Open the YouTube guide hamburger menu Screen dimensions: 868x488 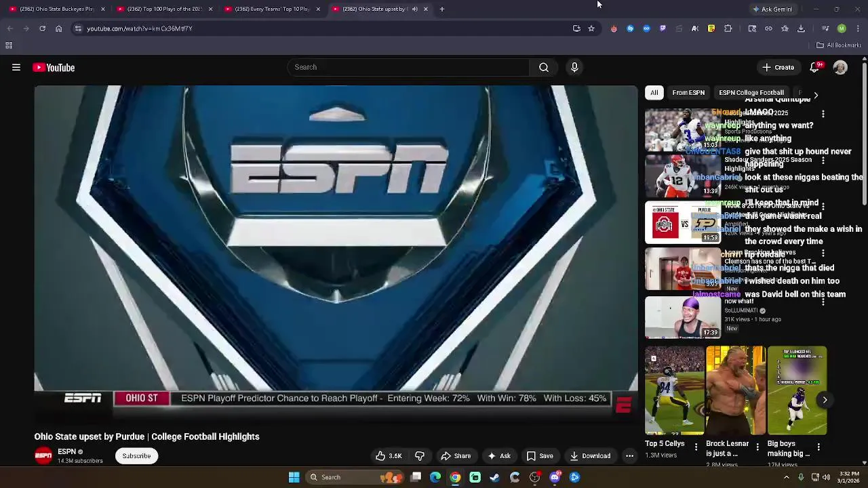point(16,68)
